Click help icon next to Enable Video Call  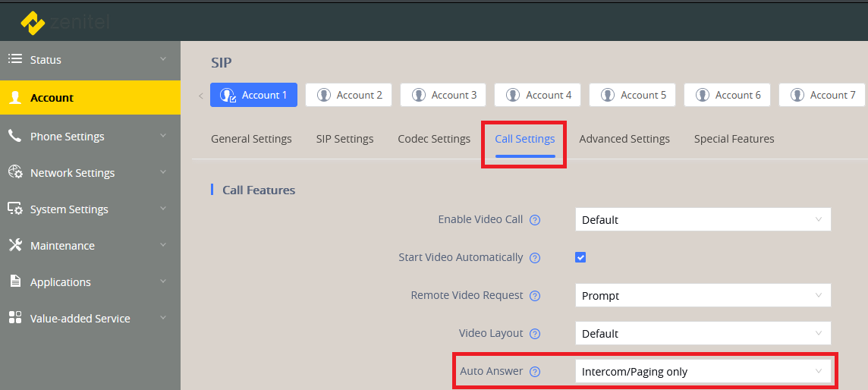tap(535, 220)
